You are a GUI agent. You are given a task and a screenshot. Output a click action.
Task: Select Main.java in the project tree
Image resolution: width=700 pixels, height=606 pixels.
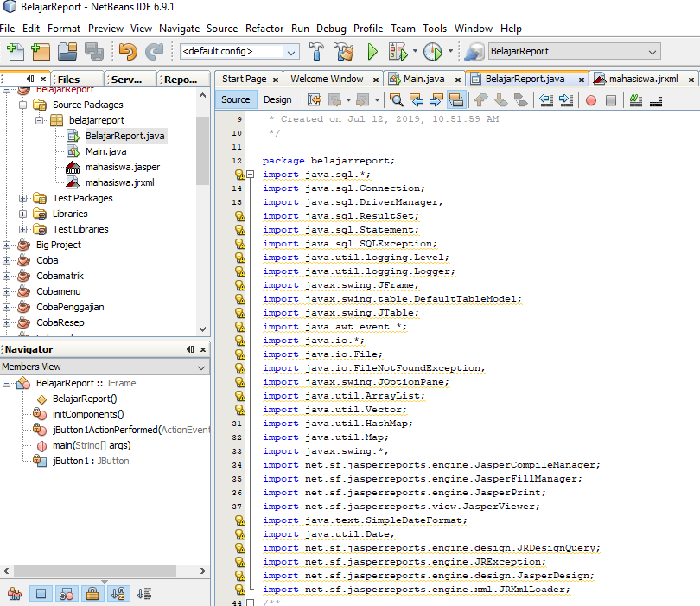click(x=105, y=152)
